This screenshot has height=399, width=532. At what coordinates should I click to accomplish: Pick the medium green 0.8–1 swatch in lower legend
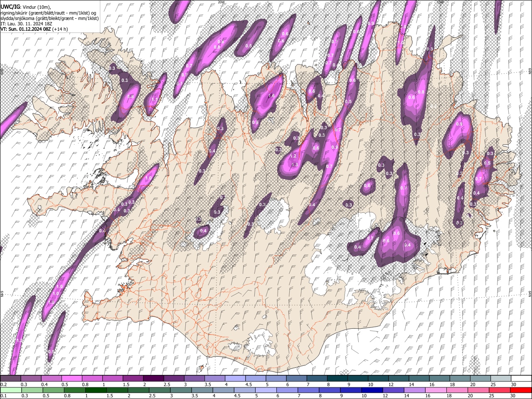(74, 390)
